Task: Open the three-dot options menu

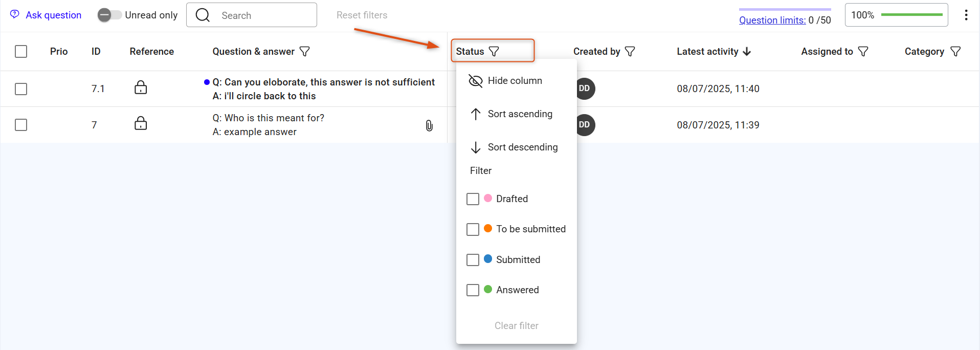Action: pyautogui.click(x=966, y=15)
